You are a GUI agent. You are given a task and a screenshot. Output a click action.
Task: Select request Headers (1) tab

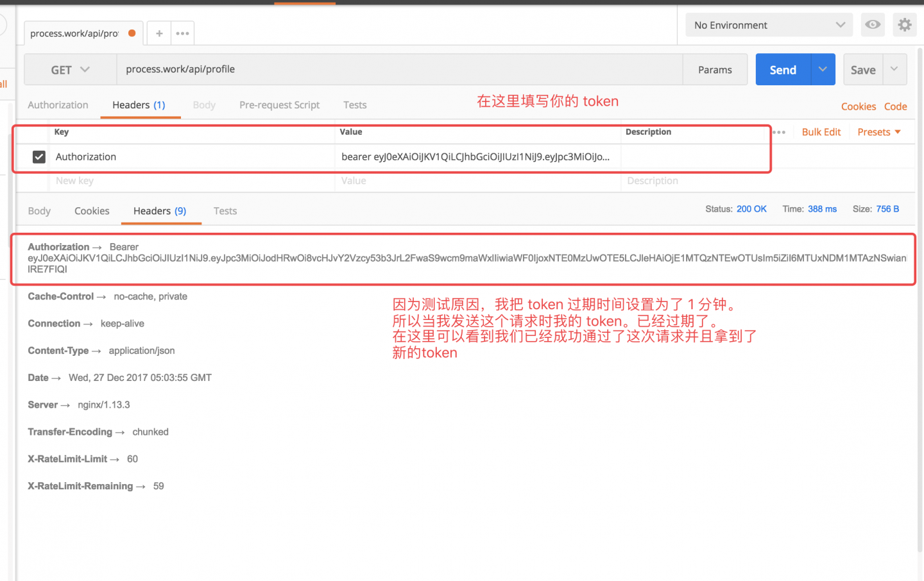point(139,105)
